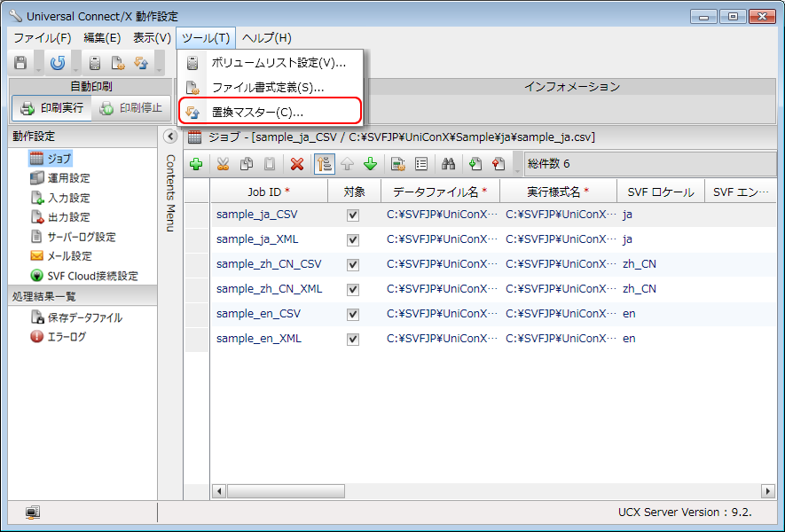Image resolution: width=785 pixels, height=532 pixels.
Task: Open 入力設定 in the sidebar
Action: pos(60,198)
